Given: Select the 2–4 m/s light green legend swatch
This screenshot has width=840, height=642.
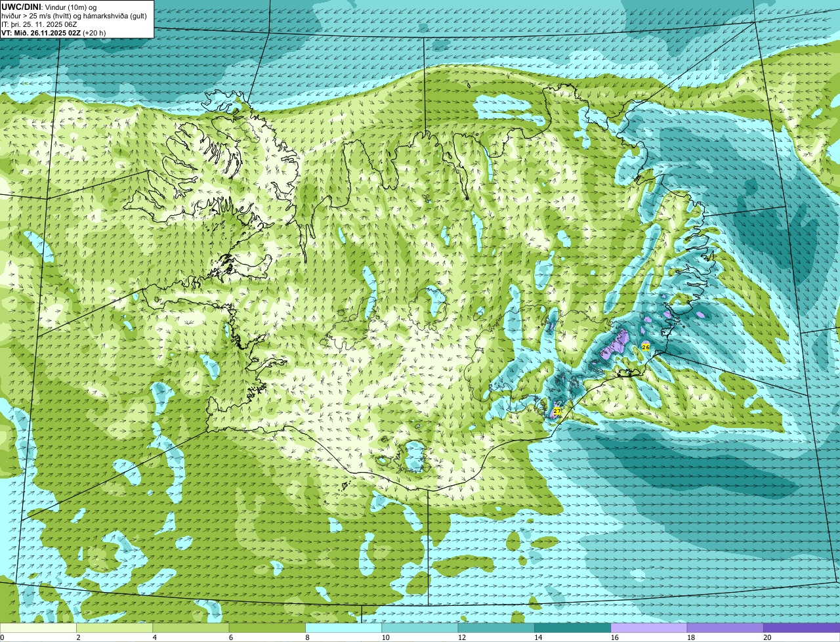Looking at the screenshot, I should coord(114,628).
